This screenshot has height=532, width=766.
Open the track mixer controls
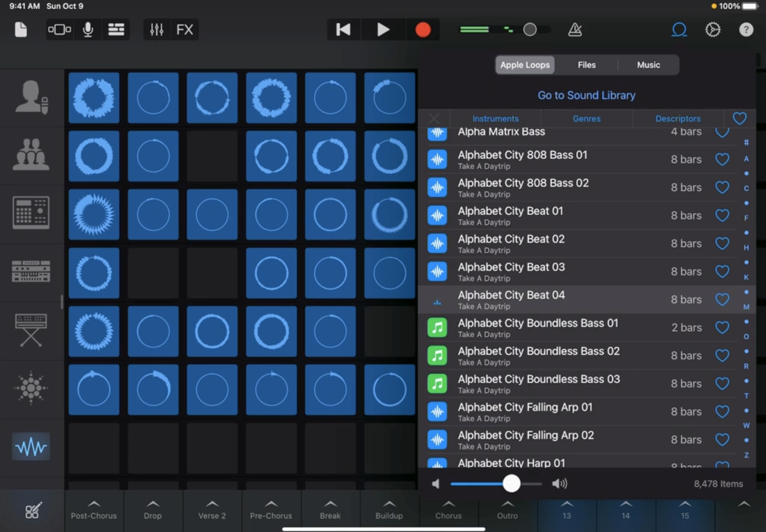pyautogui.click(x=156, y=29)
